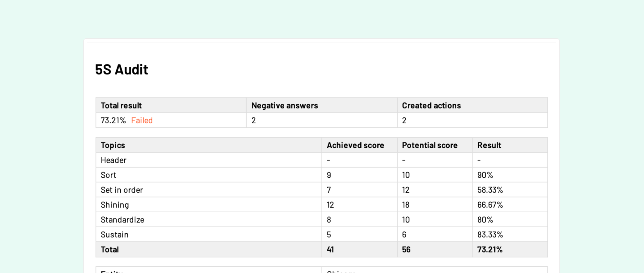The width and height of the screenshot is (644, 273).
Task: Click the Shining topic name
Action: click(115, 205)
